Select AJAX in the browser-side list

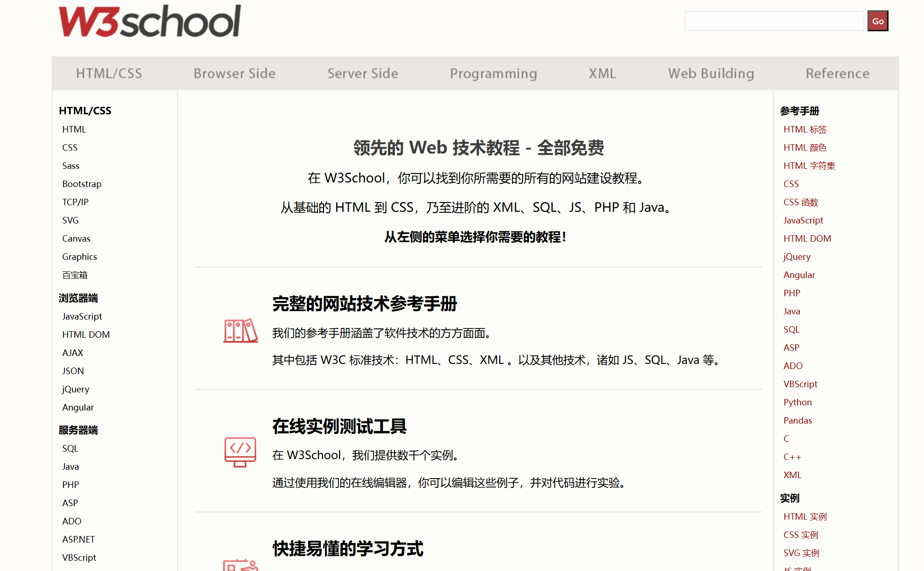[72, 353]
